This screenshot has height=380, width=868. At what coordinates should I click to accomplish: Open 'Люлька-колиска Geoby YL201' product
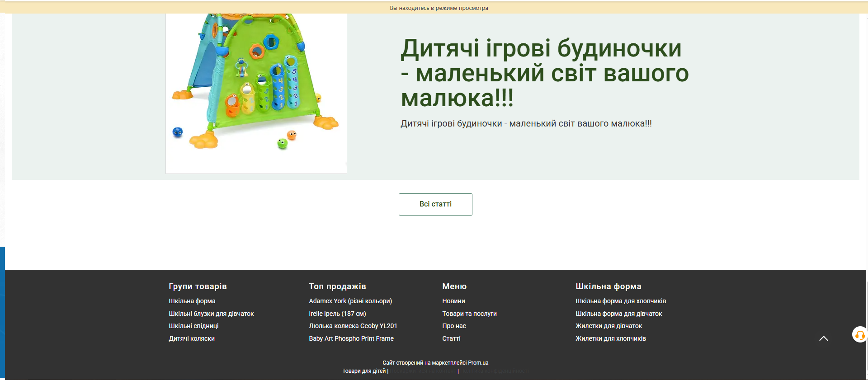(353, 326)
